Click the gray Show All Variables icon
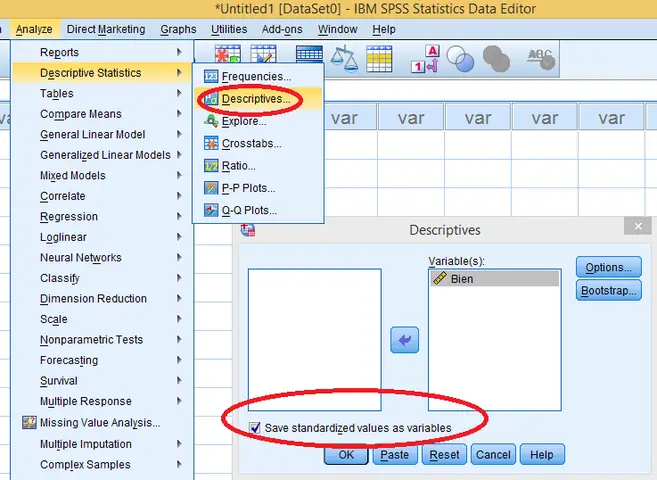Screen dimensions: 657x480 pyautogui.click(x=497, y=59)
